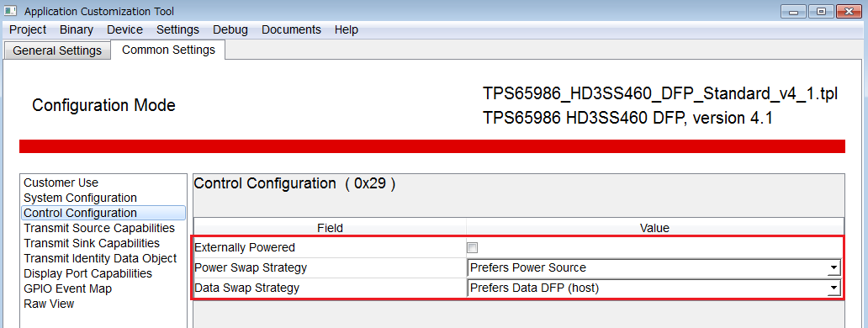Image resolution: width=868 pixels, height=328 pixels.
Task: Select Customer Use in the list
Action: [61, 183]
